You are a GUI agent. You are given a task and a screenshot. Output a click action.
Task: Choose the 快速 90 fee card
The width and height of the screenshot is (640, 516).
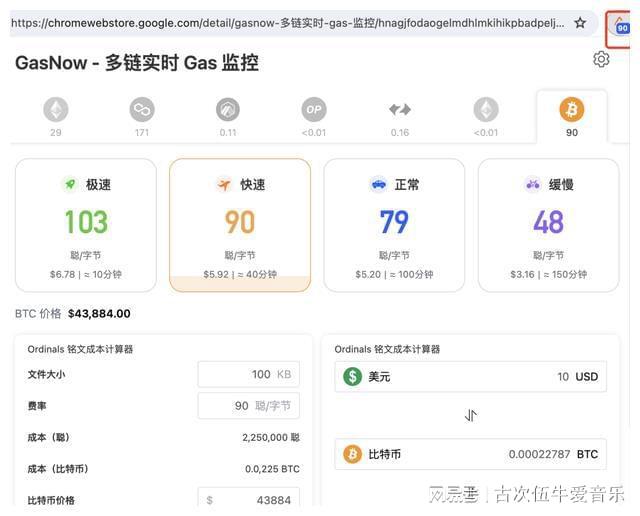tap(240, 225)
